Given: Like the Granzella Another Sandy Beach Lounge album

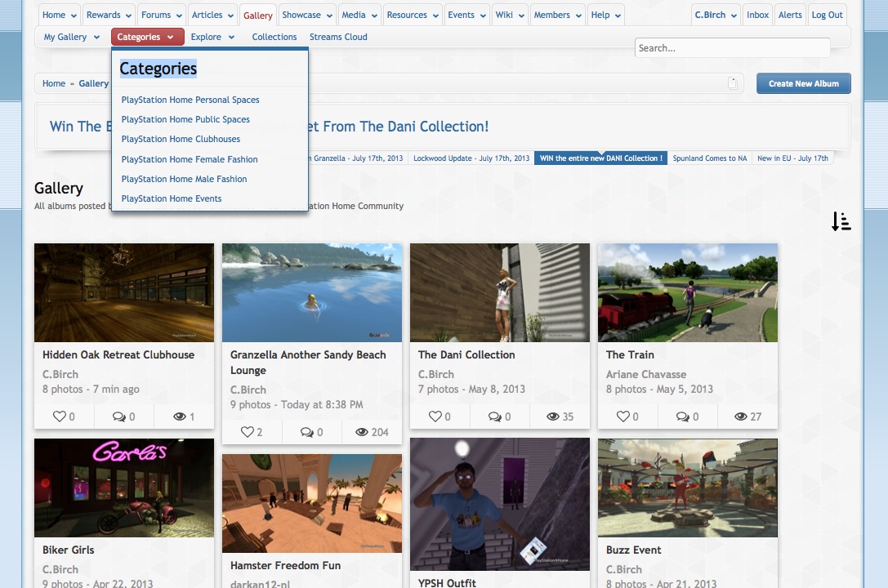Looking at the screenshot, I should (x=248, y=432).
